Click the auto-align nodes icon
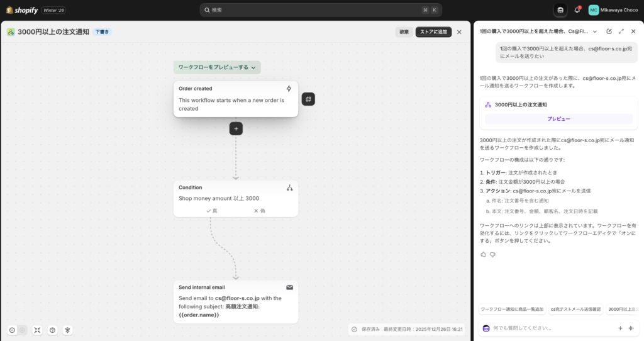Screen dimensions: 644x341 (x=67, y=330)
